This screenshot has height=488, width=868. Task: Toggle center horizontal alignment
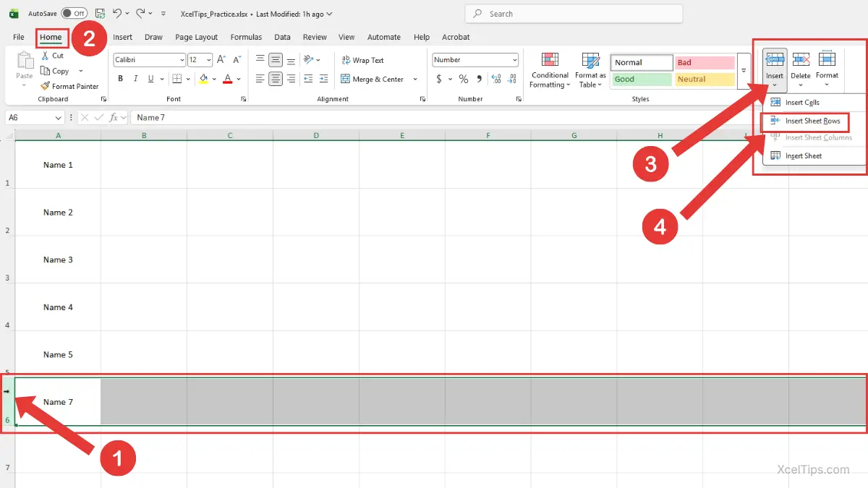[276, 79]
